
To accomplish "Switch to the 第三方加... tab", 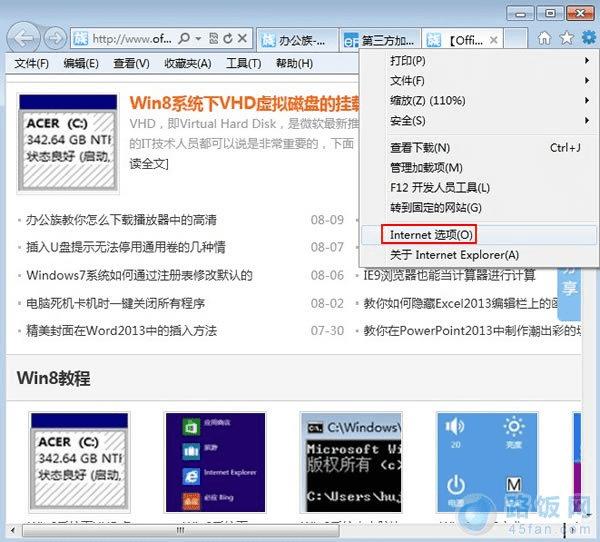I will point(380,39).
